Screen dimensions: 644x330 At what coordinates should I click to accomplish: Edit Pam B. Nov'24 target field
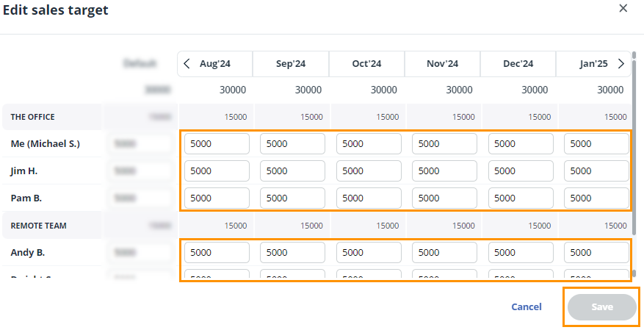(444, 198)
